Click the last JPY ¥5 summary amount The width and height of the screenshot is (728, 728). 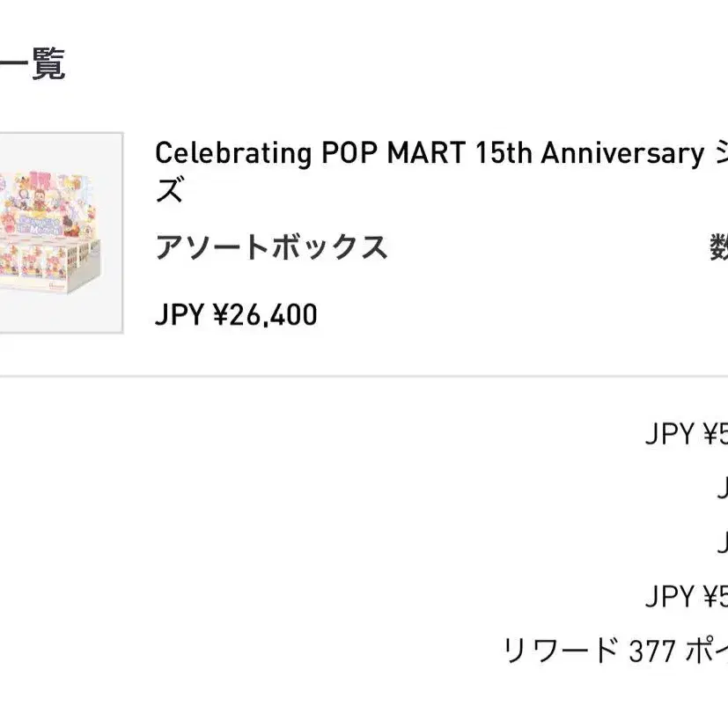[x=686, y=597]
